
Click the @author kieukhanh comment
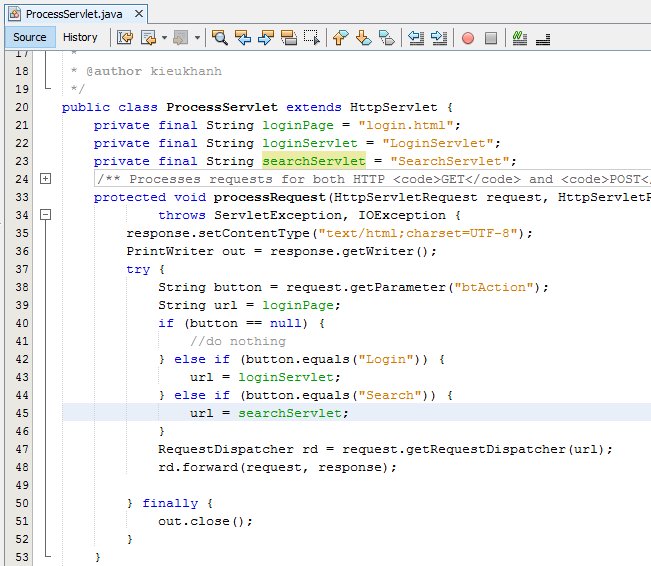[x=154, y=71]
